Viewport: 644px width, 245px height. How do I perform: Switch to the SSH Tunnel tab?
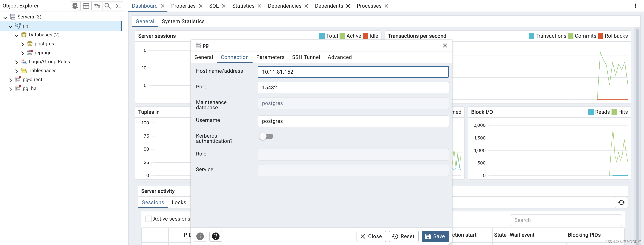tap(306, 57)
